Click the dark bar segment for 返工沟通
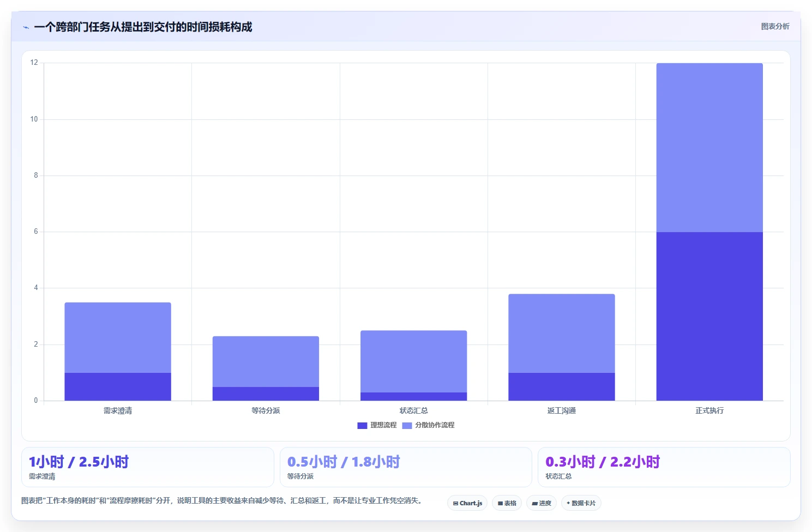This screenshot has height=532, width=812. tap(562, 387)
